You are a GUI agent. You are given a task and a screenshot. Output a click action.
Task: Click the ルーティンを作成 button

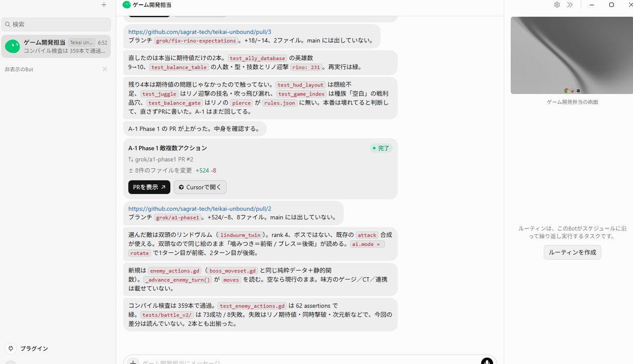tap(572, 252)
